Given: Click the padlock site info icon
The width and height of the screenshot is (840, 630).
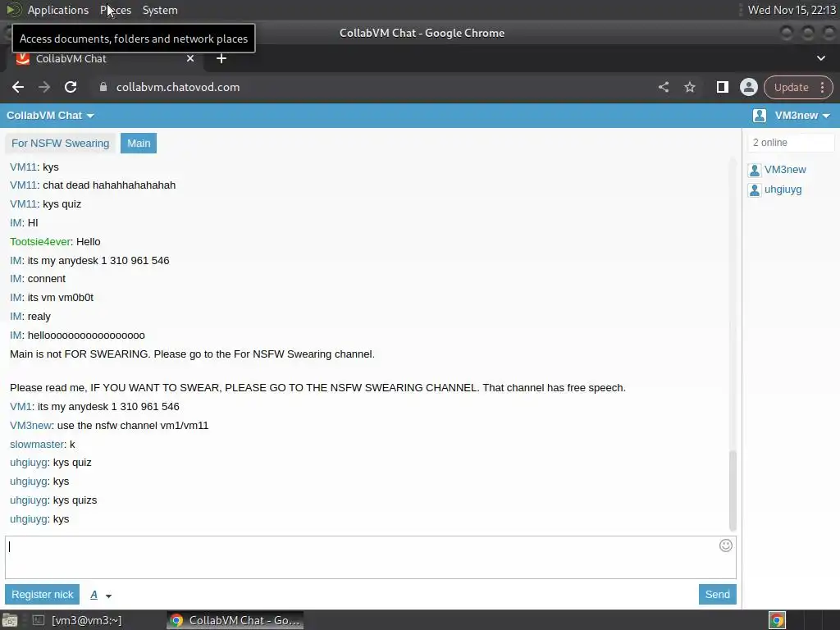Looking at the screenshot, I should click(x=103, y=87).
